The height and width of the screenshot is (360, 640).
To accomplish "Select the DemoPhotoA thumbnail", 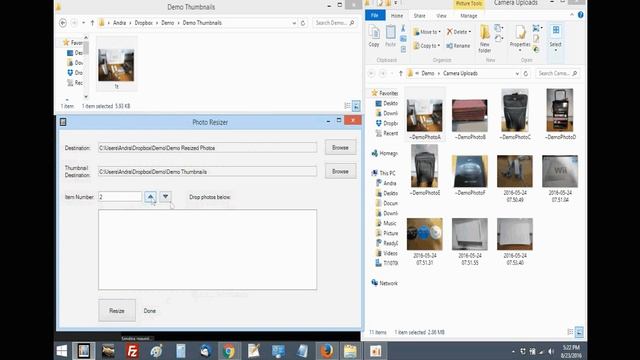I will pos(424,115).
